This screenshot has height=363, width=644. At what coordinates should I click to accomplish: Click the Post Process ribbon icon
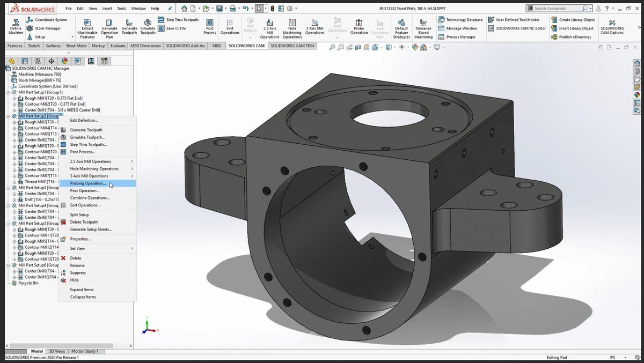coord(210,27)
